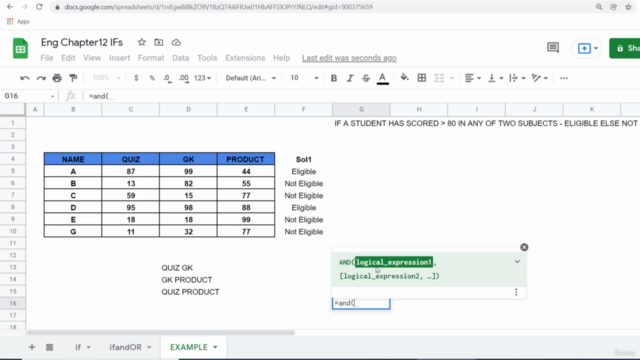The height and width of the screenshot is (360, 640).
Task: Click the horizontal scrollbar of the sheet
Action: (160, 333)
